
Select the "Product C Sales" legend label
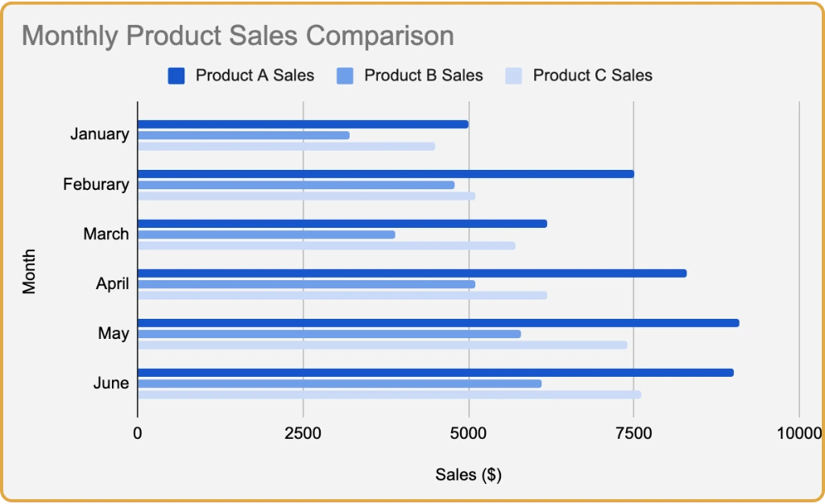point(592,76)
